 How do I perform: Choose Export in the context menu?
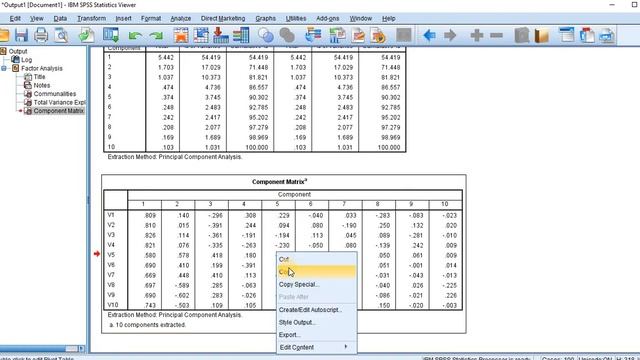(316, 335)
